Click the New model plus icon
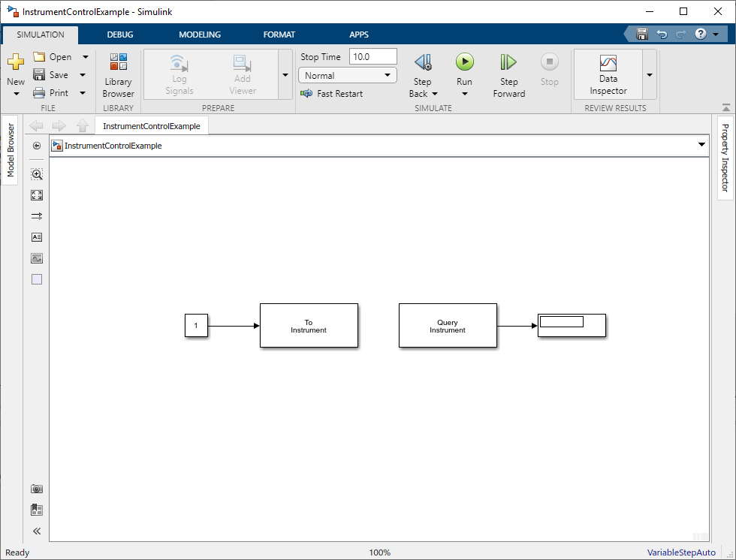The height and width of the screenshot is (560, 736). click(16, 62)
